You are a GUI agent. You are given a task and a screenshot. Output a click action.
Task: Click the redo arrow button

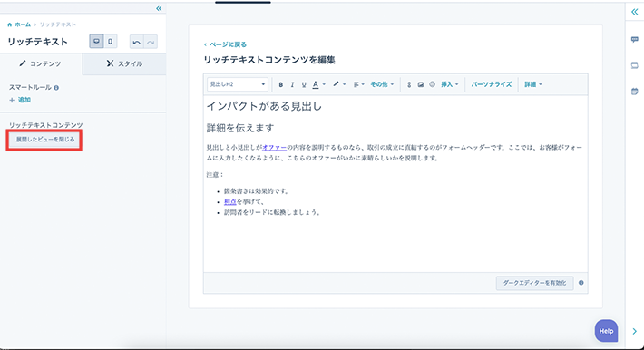(151, 42)
